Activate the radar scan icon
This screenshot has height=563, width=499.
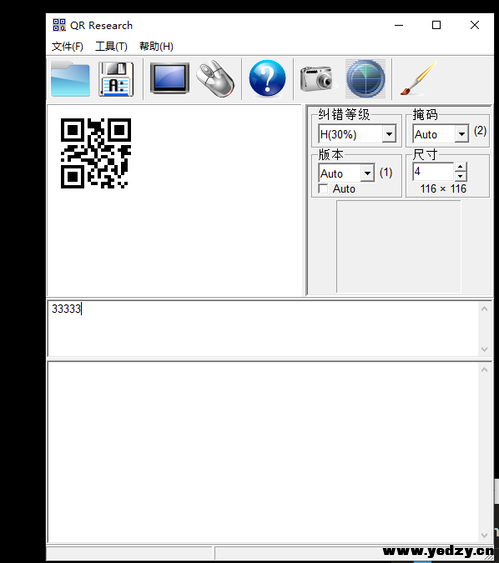pos(365,79)
